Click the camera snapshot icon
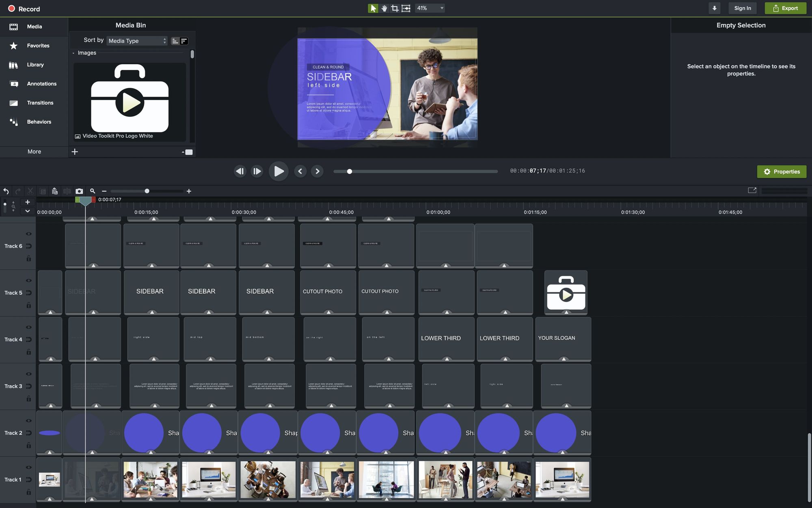 coord(79,191)
